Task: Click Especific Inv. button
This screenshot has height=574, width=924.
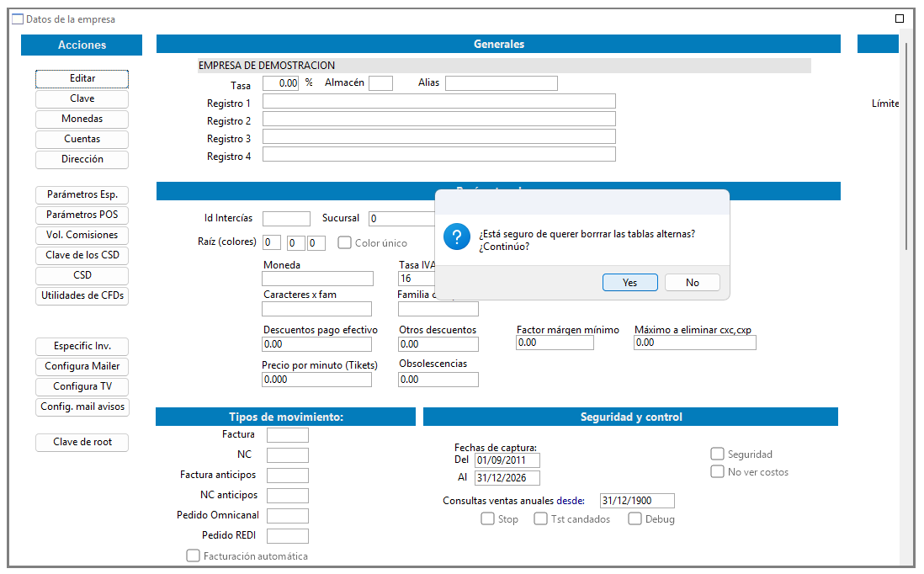Action: (82, 346)
